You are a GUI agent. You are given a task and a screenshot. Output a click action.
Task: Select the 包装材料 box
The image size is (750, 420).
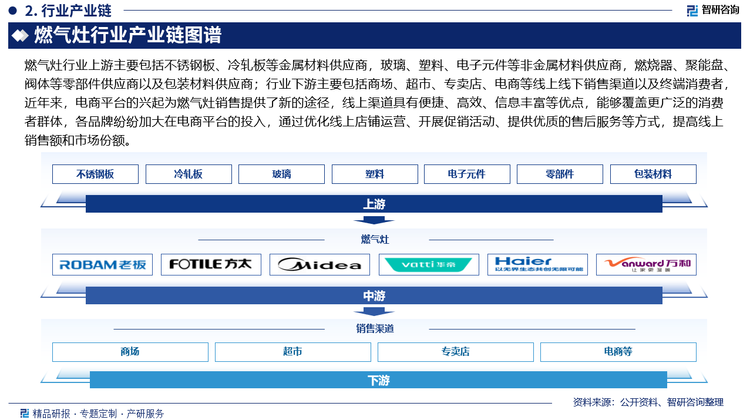tap(653, 174)
